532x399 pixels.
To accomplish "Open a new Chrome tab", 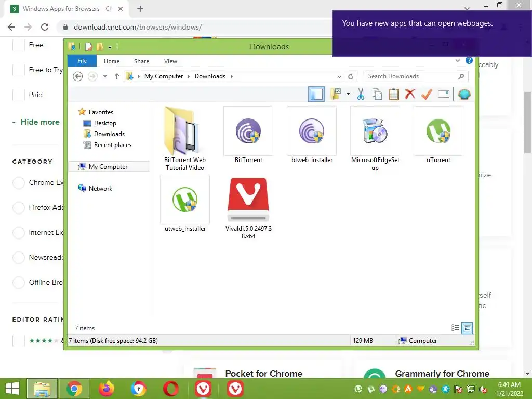I will coord(140,9).
